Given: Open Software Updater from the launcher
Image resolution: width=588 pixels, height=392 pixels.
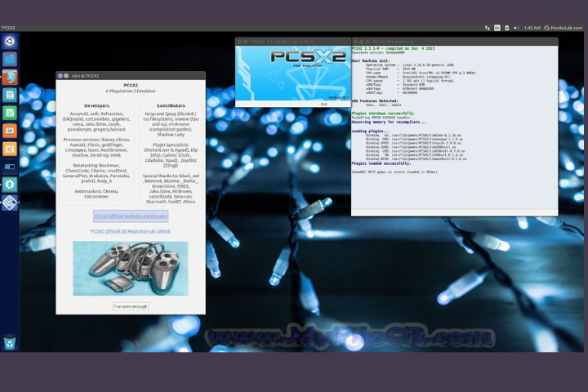Looking at the screenshot, I should pos(10,185).
